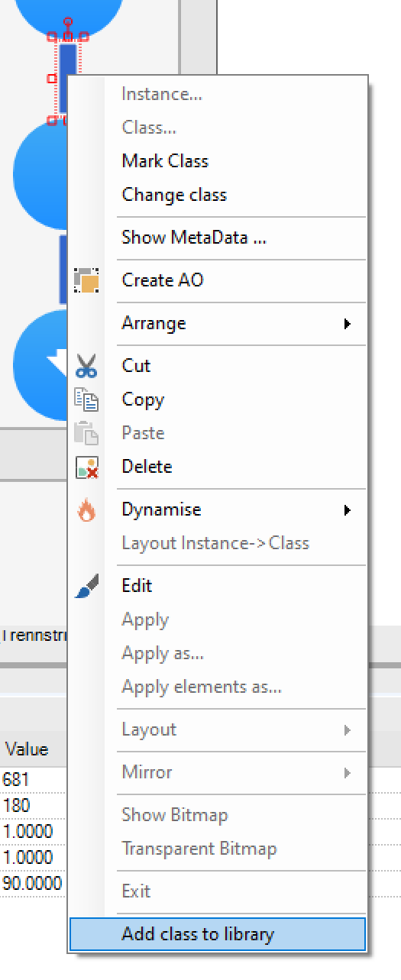Image resolution: width=401 pixels, height=980 pixels.
Task: Click the Delete icon with red X
Action: tap(86, 467)
